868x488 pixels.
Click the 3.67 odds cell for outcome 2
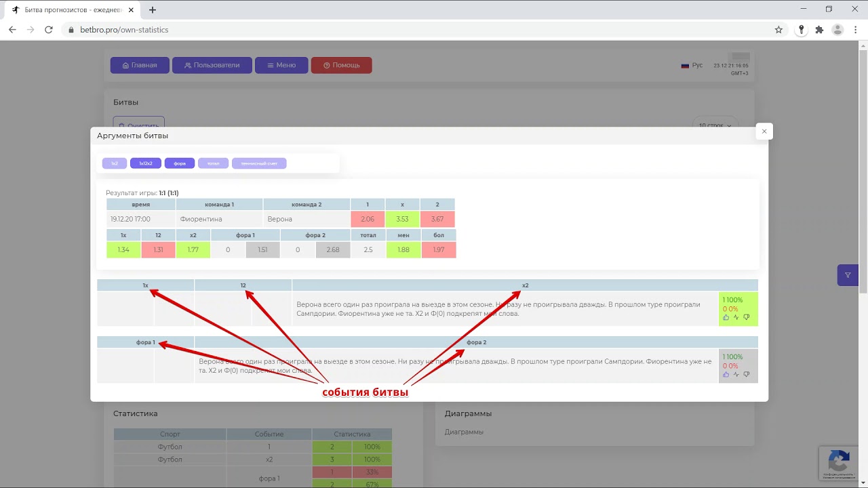click(x=437, y=219)
